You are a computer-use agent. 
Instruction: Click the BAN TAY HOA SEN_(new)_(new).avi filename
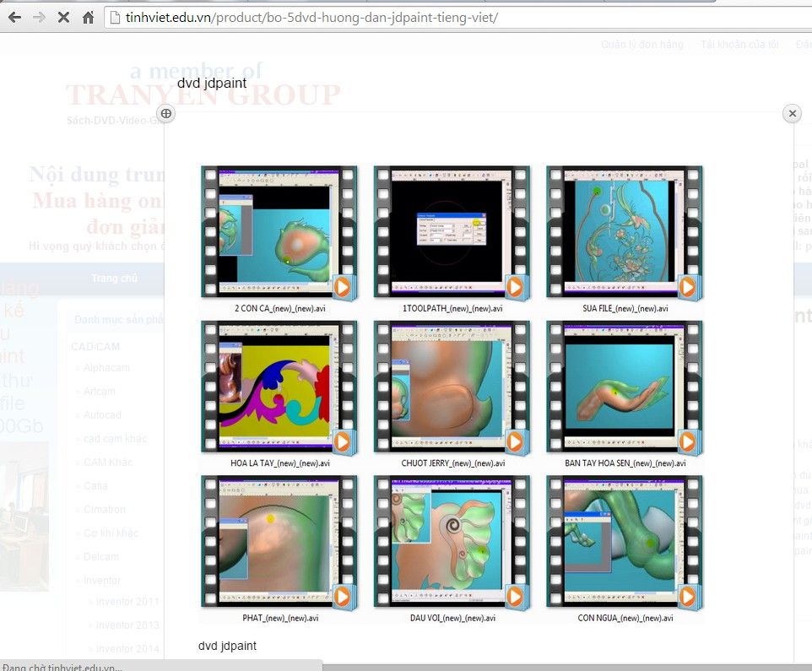[625, 463]
